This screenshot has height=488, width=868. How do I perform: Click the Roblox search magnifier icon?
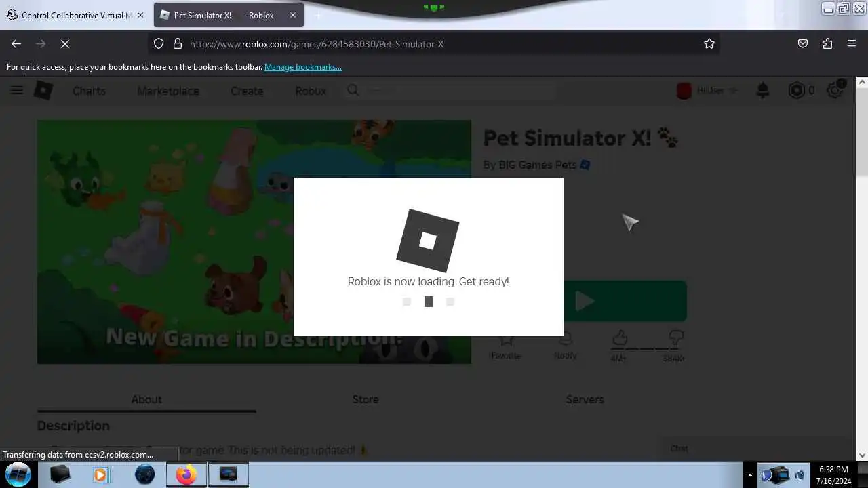point(353,90)
